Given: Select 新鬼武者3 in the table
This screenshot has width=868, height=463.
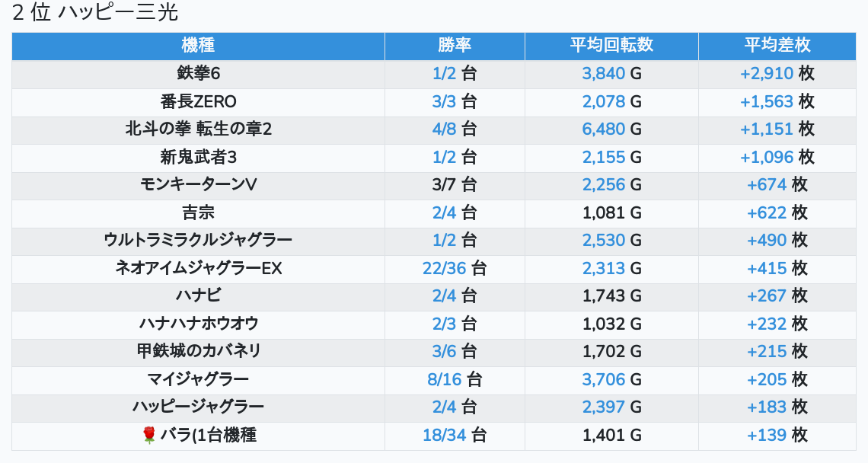Looking at the screenshot, I should [x=198, y=158].
